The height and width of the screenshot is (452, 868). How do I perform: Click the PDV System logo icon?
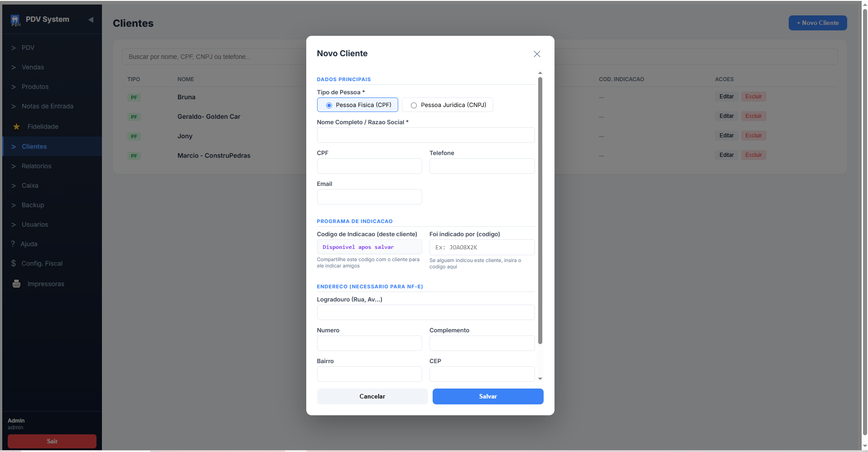pyautogui.click(x=15, y=20)
